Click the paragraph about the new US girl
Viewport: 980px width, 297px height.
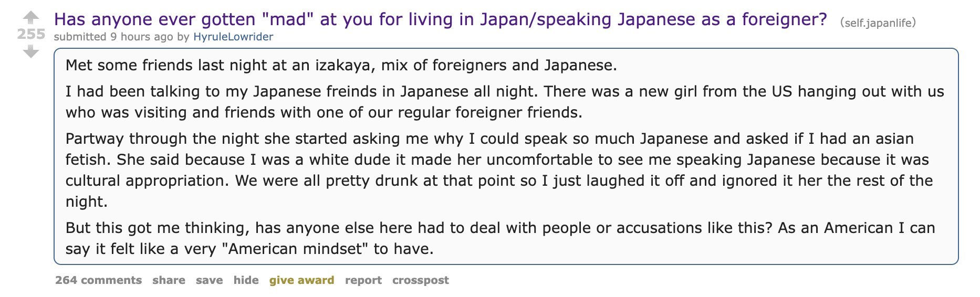(505, 102)
